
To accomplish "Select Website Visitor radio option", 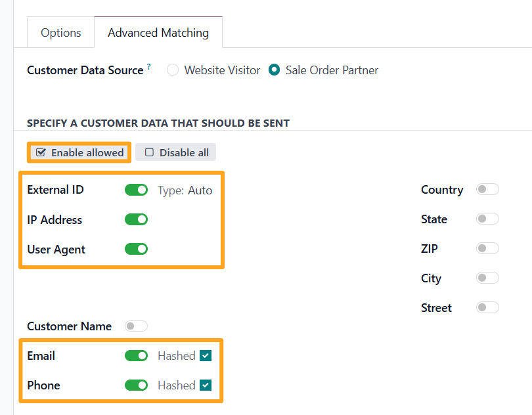I will point(173,70).
